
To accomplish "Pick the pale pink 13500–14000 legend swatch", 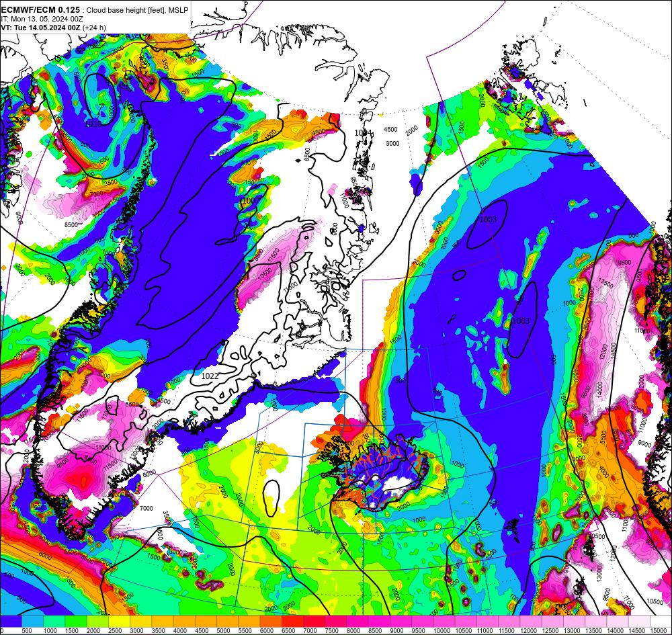I will [x=596, y=621].
